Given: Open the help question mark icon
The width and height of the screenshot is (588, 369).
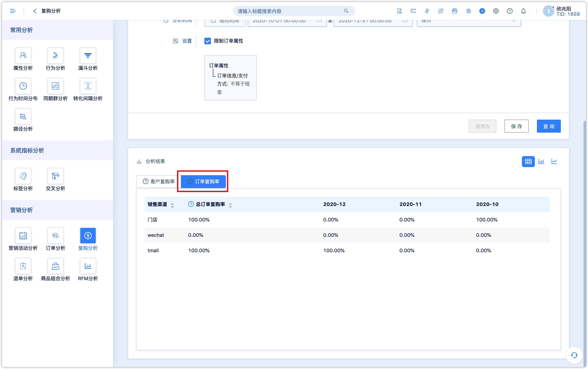Looking at the screenshot, I should [x=510, y=11].
